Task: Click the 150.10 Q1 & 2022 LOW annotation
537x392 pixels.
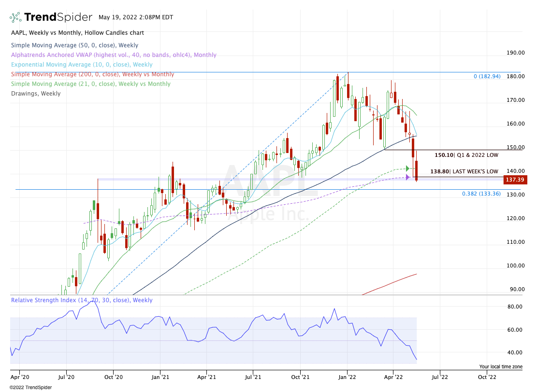Action: (466, 155)
